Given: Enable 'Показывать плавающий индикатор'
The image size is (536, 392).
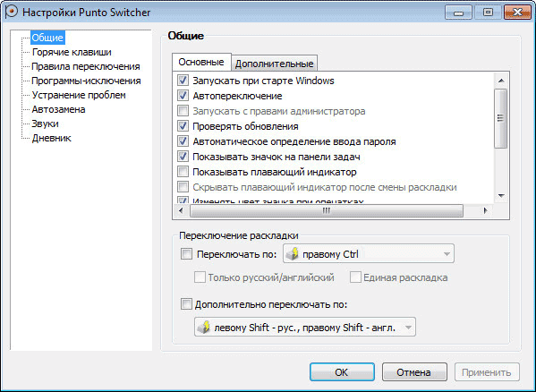Looking at the screenshot, I should [183, 172].
